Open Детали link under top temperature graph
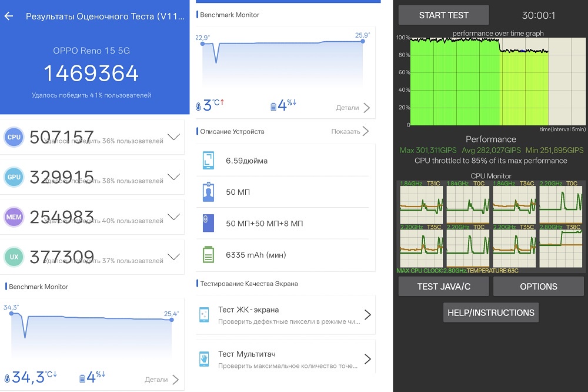Viewport: 588px width, 392px height. click(353, 108)
